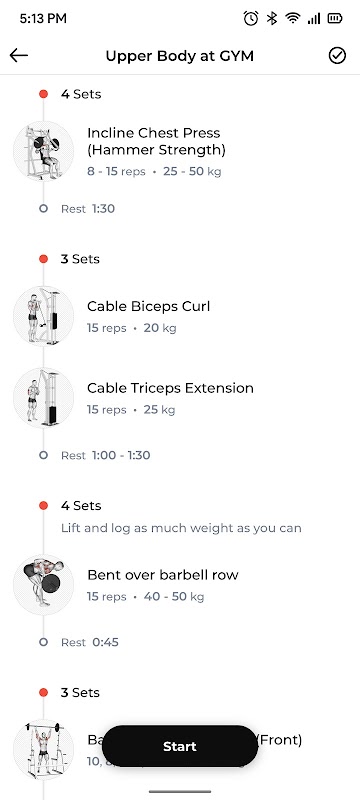Tap Rest 1:30 timer marker
This screenshot has width=360, height=800.
coord(43,208)
